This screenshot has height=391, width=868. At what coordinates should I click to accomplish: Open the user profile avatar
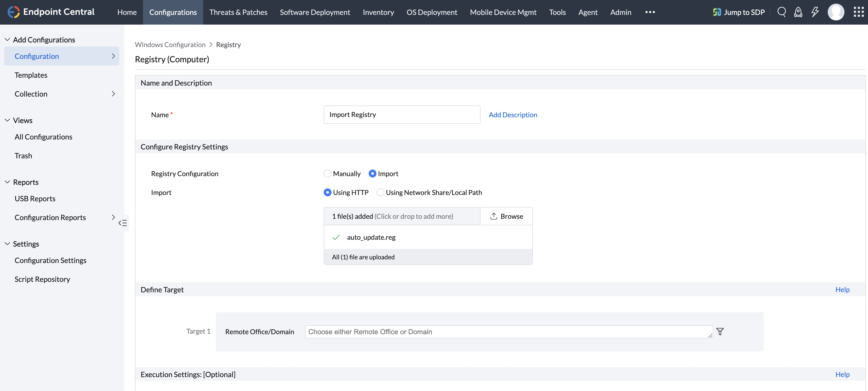pyautogui.click(x=836, y=12)
